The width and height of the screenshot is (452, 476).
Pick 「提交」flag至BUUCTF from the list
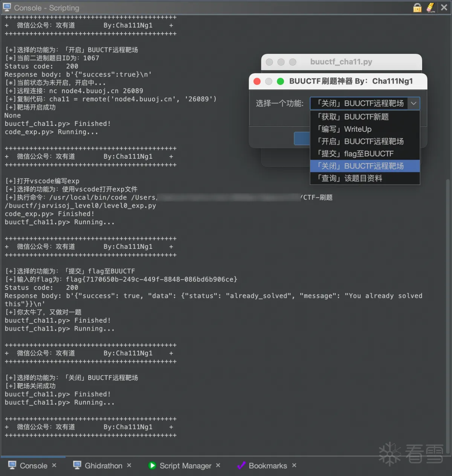click(x=365, y=154)
